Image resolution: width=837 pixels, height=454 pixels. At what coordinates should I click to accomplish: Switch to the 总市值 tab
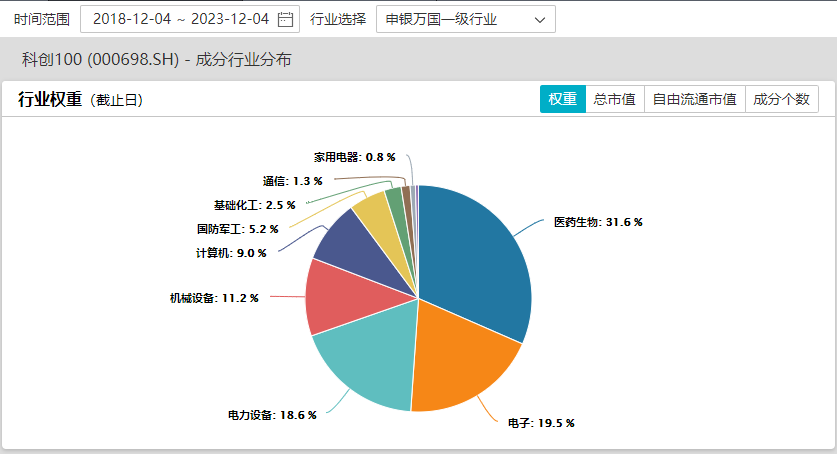(x=614, y=99)
